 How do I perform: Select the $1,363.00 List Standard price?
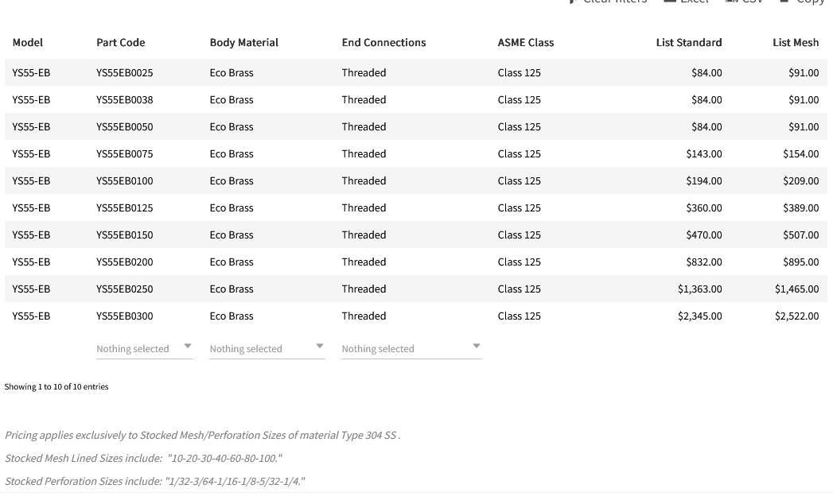point(700,289)
